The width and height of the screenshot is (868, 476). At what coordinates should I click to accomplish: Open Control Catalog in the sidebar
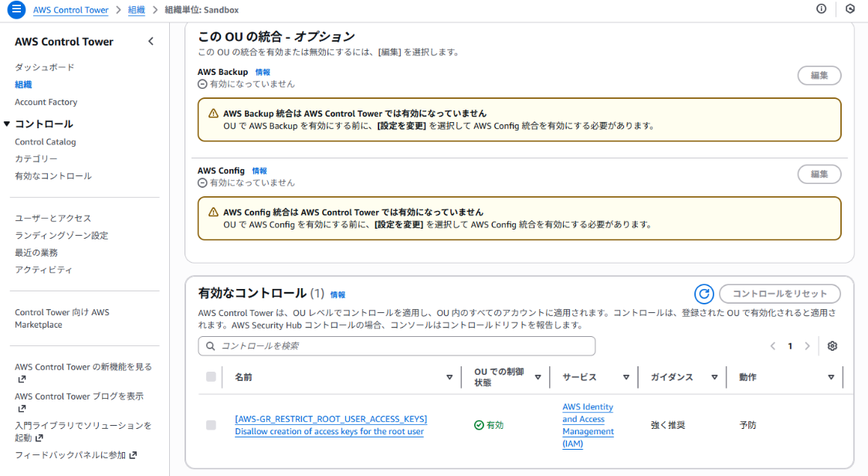46,142
